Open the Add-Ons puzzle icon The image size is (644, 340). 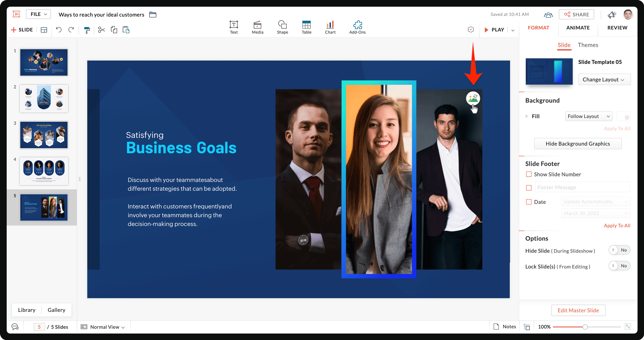click(x=357, y=27)
